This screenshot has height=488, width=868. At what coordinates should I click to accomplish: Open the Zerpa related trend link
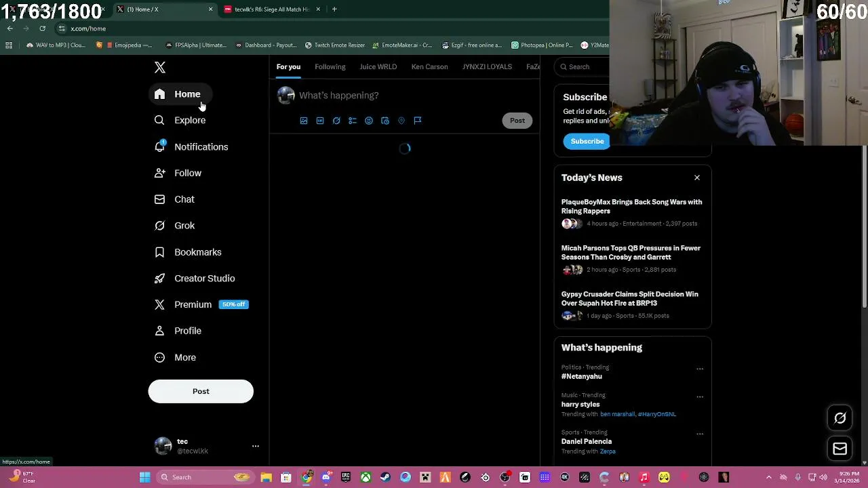tap(608, 451)
